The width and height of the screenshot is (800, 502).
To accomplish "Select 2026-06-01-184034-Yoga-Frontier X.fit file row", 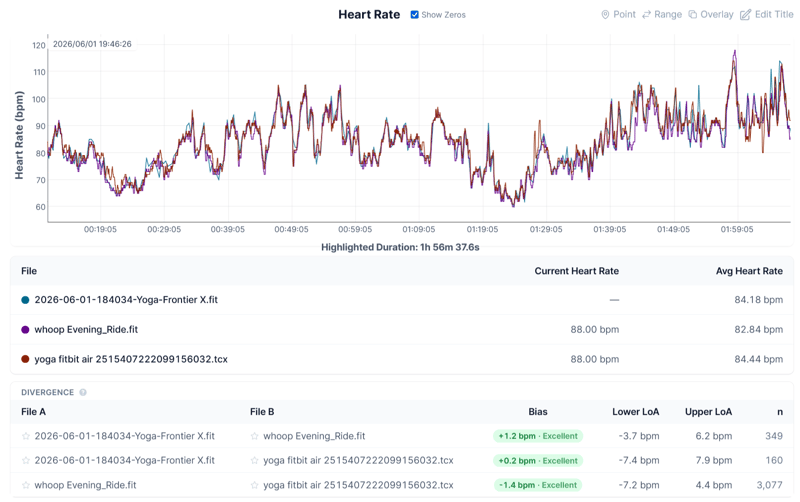I will pyautogui.click(x=402, y=300).
